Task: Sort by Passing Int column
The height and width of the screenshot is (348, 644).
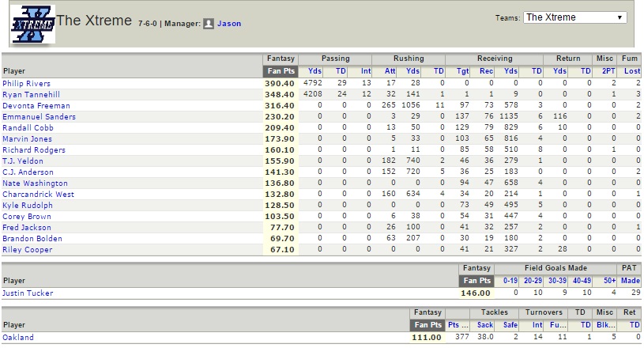Action: (x=366, y=71)
